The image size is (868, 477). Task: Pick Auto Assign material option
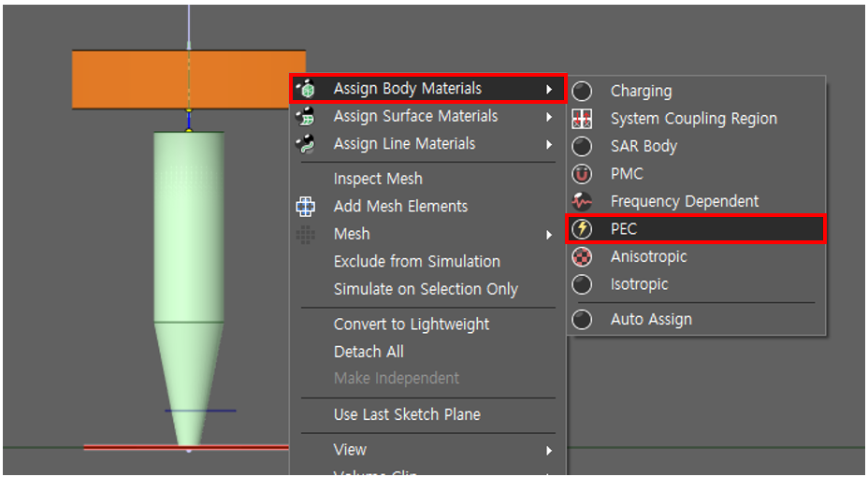(651, 319)
